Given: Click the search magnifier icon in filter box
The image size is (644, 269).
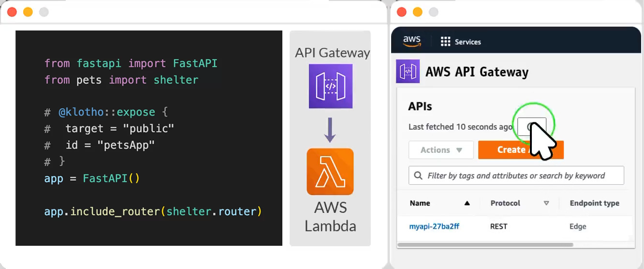Looking at the screenshot, I should 418,176.
